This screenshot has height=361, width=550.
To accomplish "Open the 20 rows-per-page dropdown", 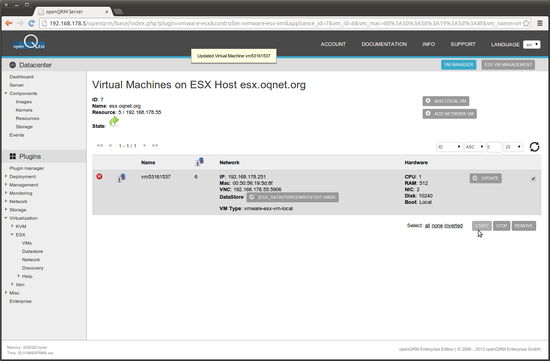I will (x=513, y=147).
